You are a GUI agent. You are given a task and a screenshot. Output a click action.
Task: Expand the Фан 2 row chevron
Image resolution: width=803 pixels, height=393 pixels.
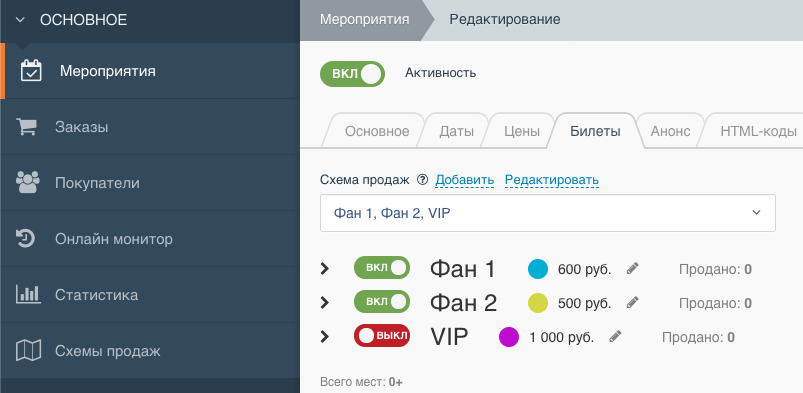click(324, 302)
